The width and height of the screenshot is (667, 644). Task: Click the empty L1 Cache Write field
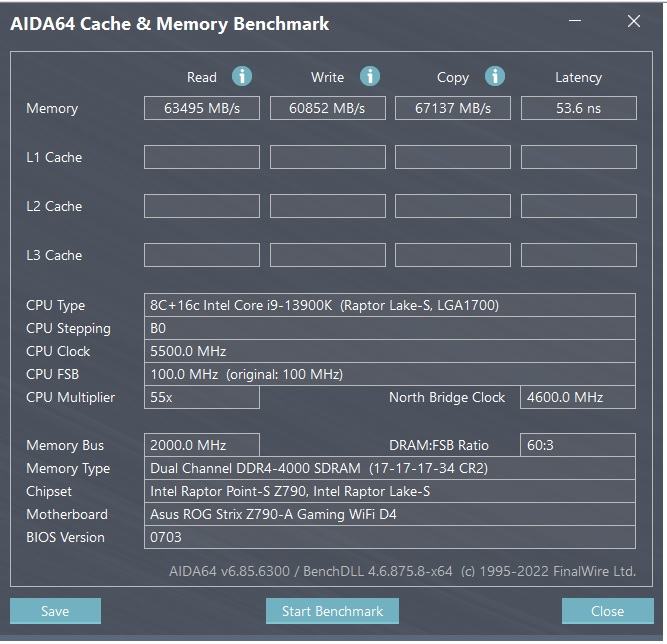328,157
